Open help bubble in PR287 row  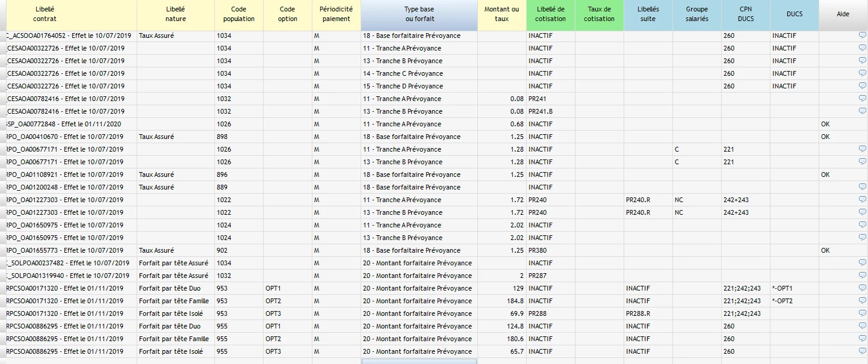863,276
